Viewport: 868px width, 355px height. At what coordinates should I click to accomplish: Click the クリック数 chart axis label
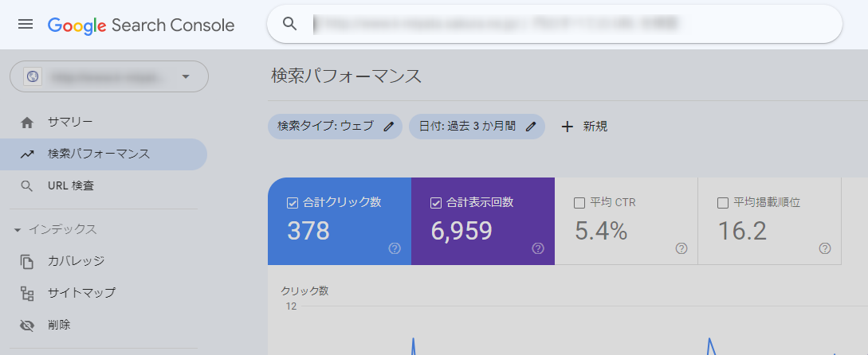coord(304,291)
